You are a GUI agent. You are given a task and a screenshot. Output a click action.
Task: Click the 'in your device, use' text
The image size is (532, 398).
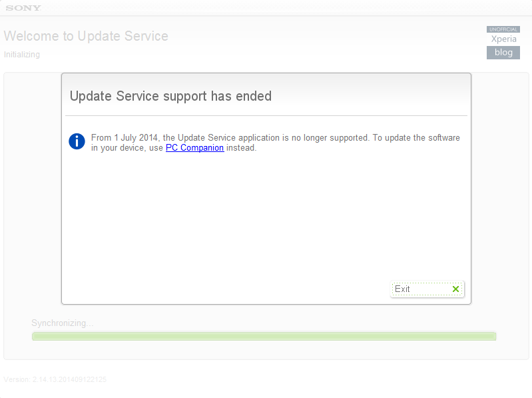tap(127, 148)
